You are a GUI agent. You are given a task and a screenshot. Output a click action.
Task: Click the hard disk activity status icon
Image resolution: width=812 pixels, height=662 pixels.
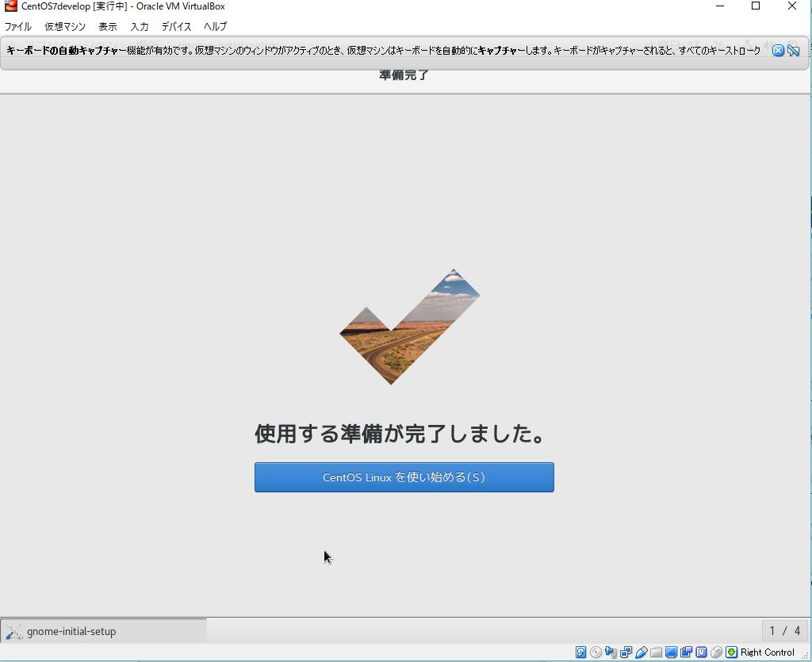click(580, 652)
